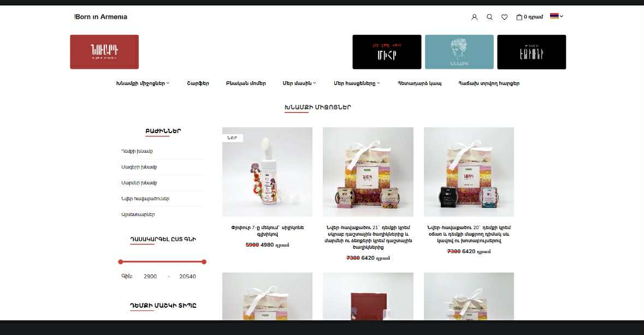This screenshot has height=335, width=644.
Task: Open the Շարֆեր menu item
Action: point(198,83)
